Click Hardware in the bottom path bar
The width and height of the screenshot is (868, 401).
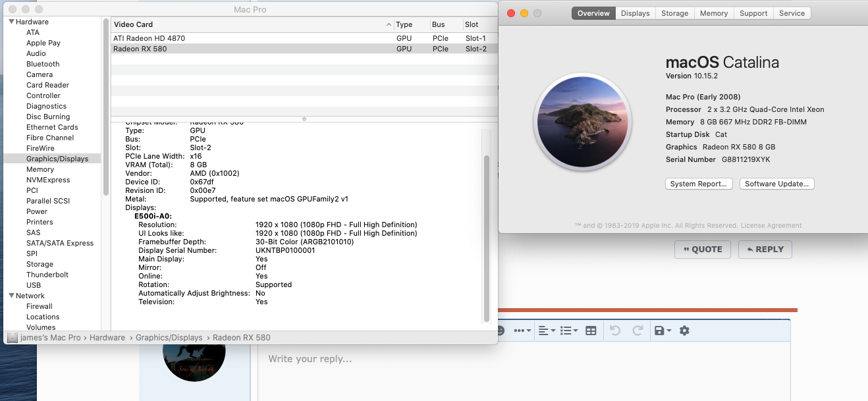tap(107, 337)
